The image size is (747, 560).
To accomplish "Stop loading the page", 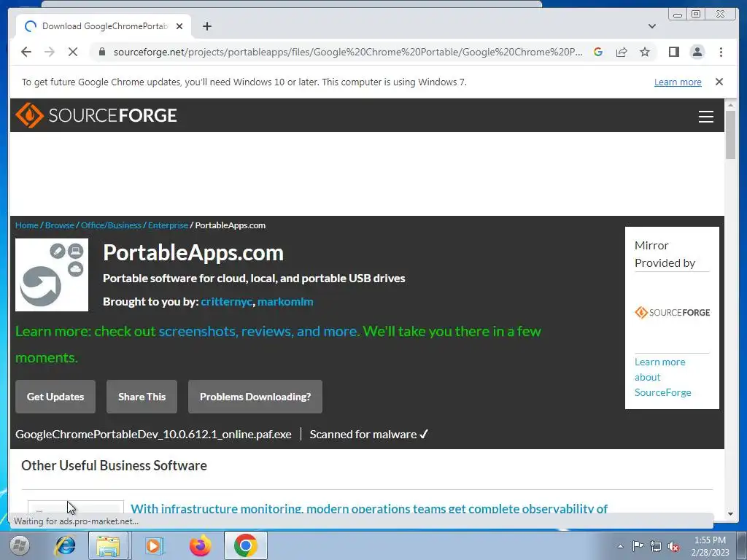I will [73, 52].
